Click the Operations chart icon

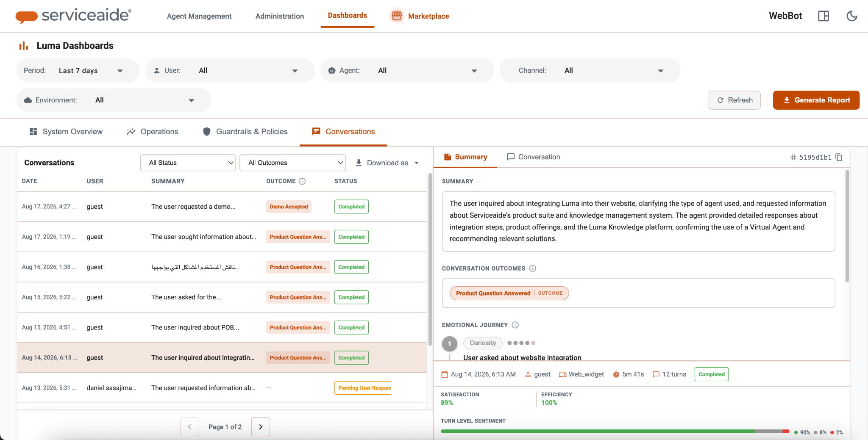131,132
